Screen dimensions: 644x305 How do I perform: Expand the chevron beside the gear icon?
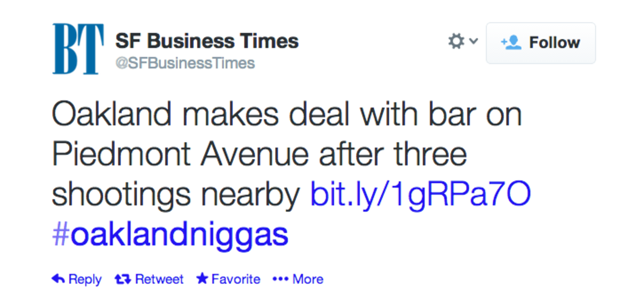click(474, 41)
